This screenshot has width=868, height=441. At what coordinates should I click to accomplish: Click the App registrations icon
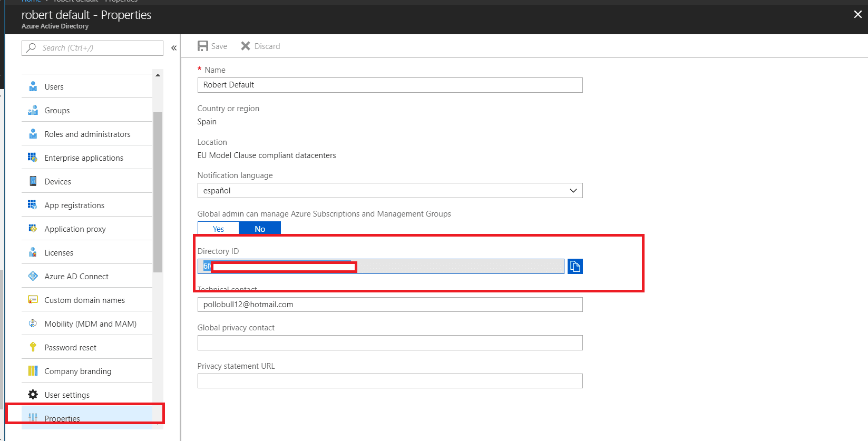[x=33, y=205]
